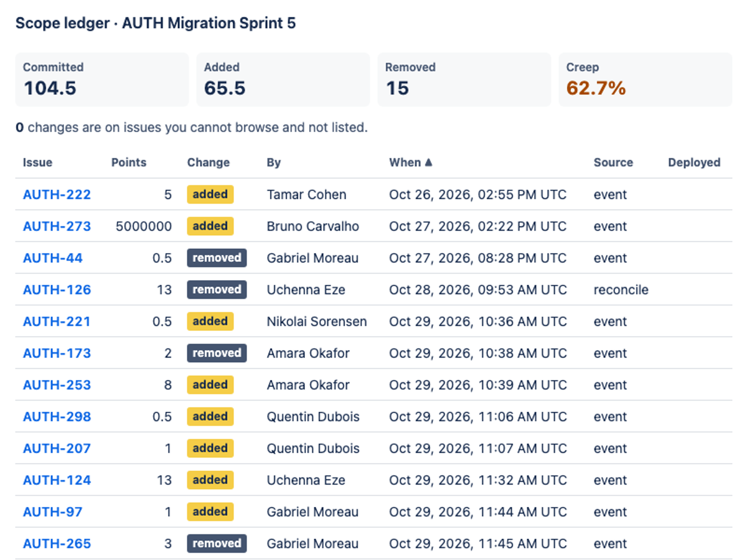Open issue AUTH-173 link
This screenshot has width=747, height=560.
(57, 353)
